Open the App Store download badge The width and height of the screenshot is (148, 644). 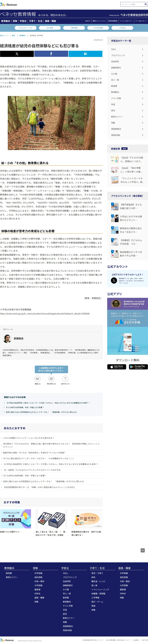point(117,367)
